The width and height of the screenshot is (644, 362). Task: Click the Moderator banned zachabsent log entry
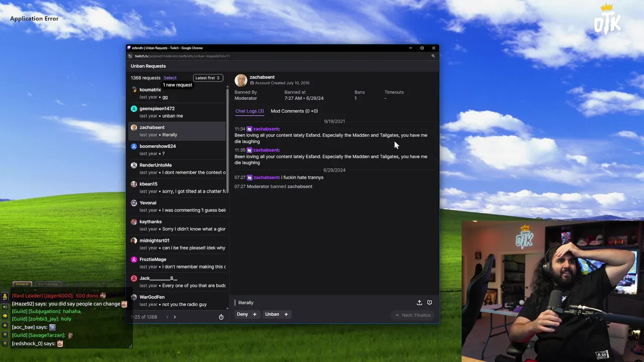[273, 187]
